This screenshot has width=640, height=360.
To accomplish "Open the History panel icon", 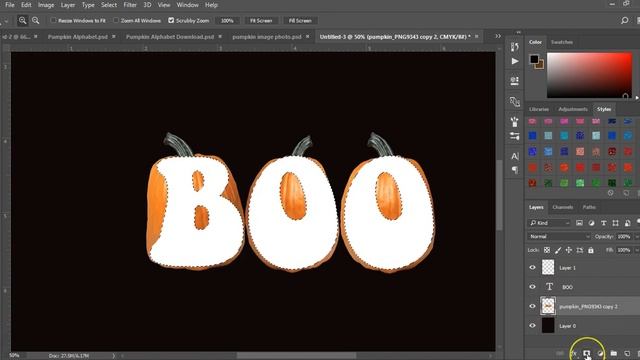I will (x=515, y=47).
